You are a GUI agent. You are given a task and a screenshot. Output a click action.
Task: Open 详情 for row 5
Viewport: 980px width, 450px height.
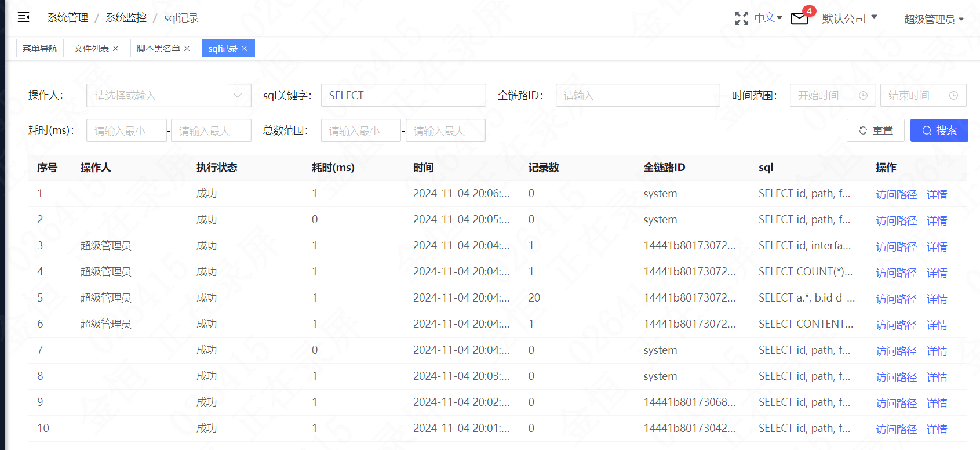(937, 299)
